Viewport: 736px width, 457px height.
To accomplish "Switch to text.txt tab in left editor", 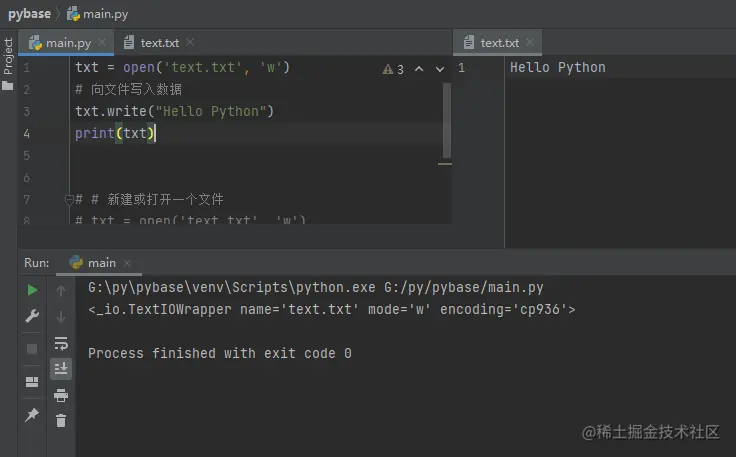I will pos(160,43).
